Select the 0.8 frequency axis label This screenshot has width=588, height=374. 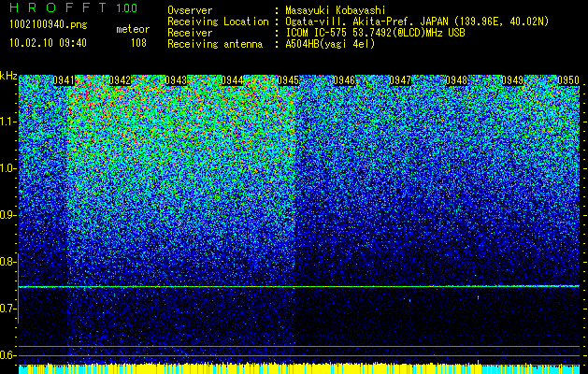click(7, 262)
